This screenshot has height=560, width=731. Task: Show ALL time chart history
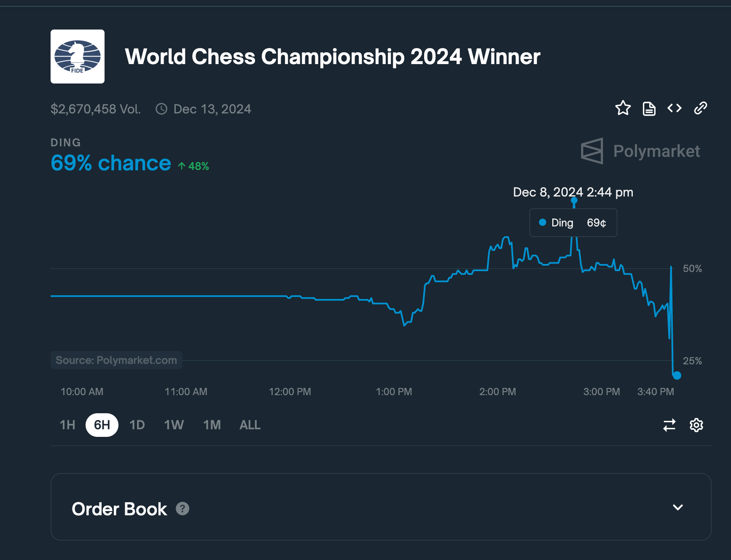click(250, 425)
